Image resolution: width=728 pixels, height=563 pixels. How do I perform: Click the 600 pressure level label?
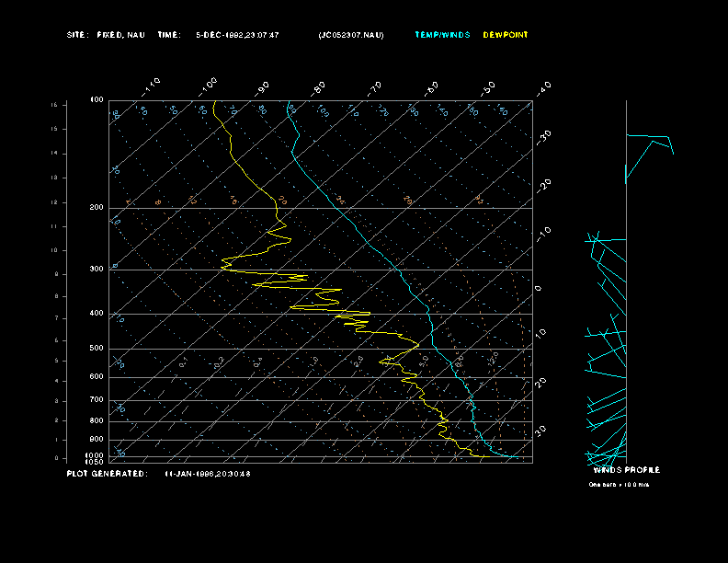pyautogui.click(x=97, y=377)
